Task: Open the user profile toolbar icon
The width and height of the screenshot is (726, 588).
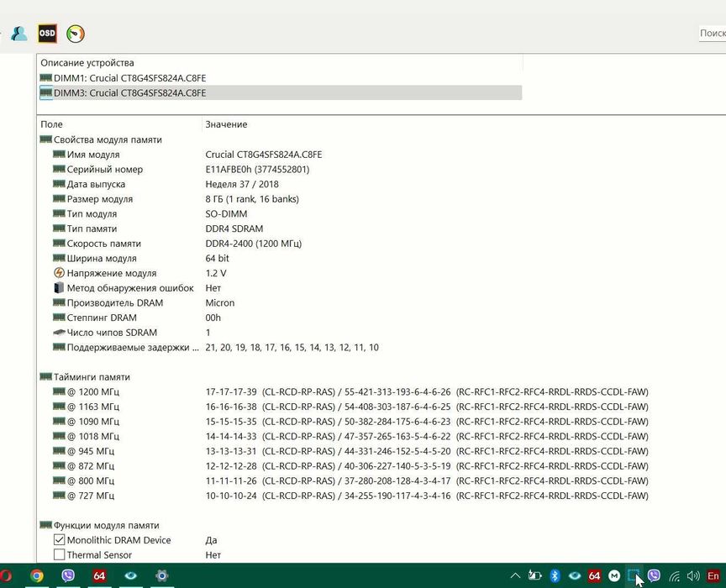Action: tap(19, 34)
